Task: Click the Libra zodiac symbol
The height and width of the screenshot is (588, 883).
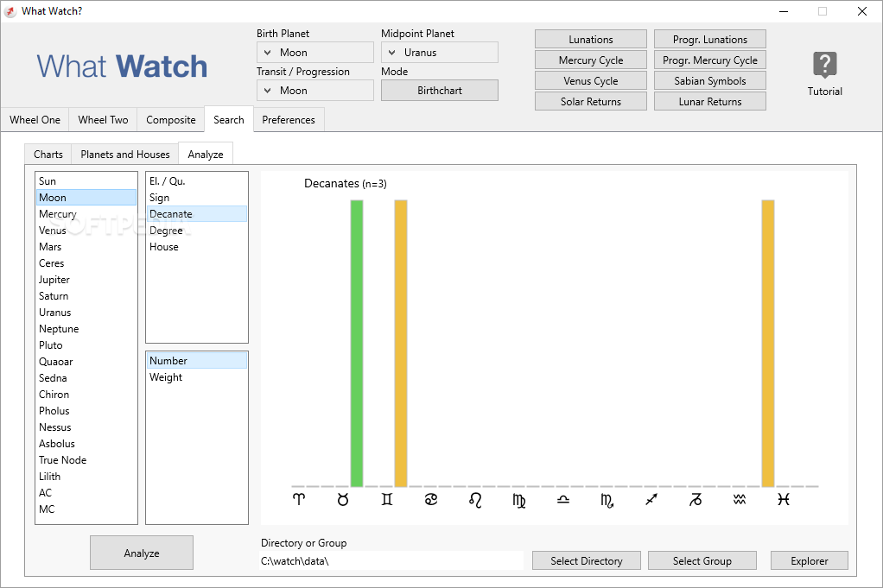Action: pyautogui.click(x=563, y=499)
